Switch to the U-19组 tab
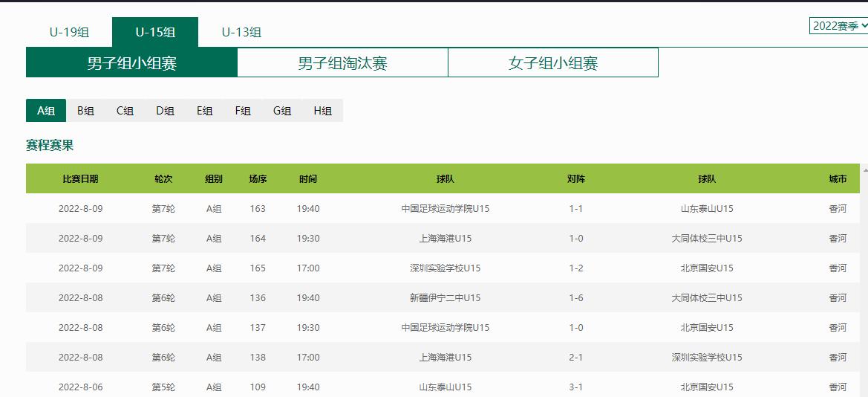 pyautogui.click(x=69, y=32)
